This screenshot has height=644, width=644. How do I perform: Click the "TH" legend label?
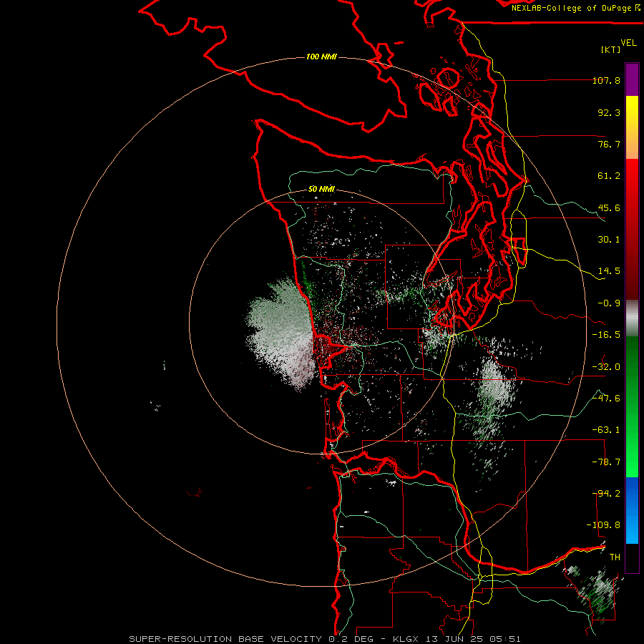point(615,557)
